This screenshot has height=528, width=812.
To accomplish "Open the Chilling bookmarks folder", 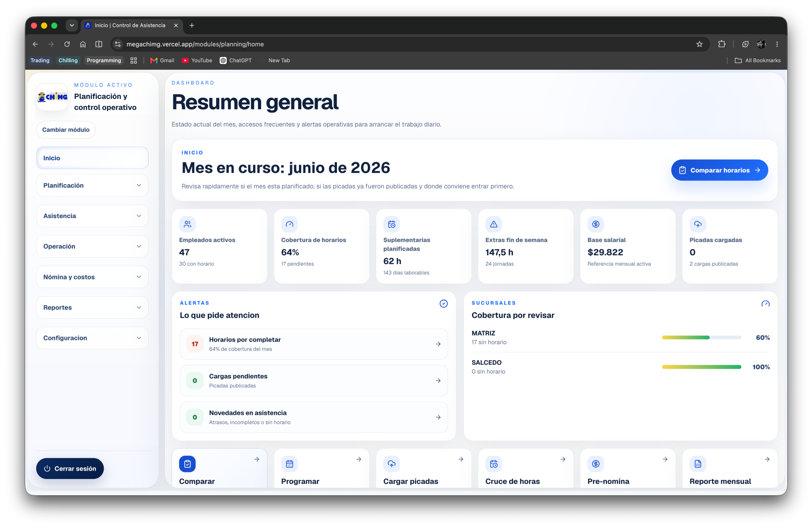I will [x=68, y=60].
